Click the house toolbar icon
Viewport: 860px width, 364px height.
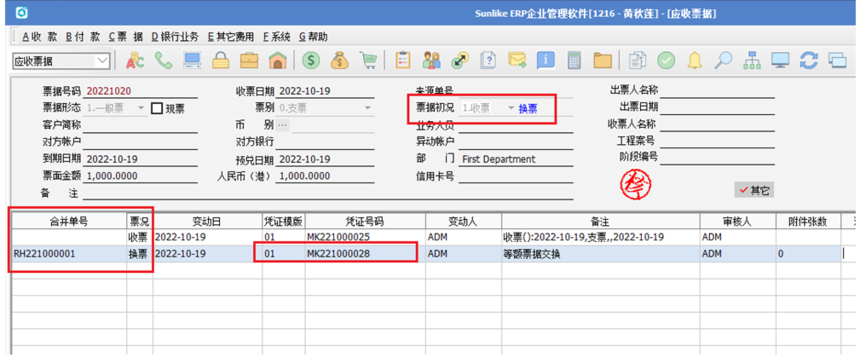click(278, 60)
